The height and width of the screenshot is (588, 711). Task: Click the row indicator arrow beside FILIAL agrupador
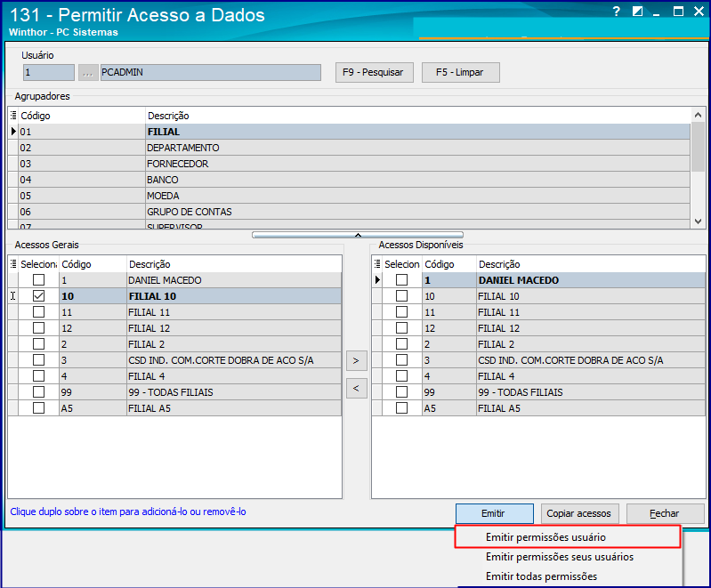coord(13,132)
